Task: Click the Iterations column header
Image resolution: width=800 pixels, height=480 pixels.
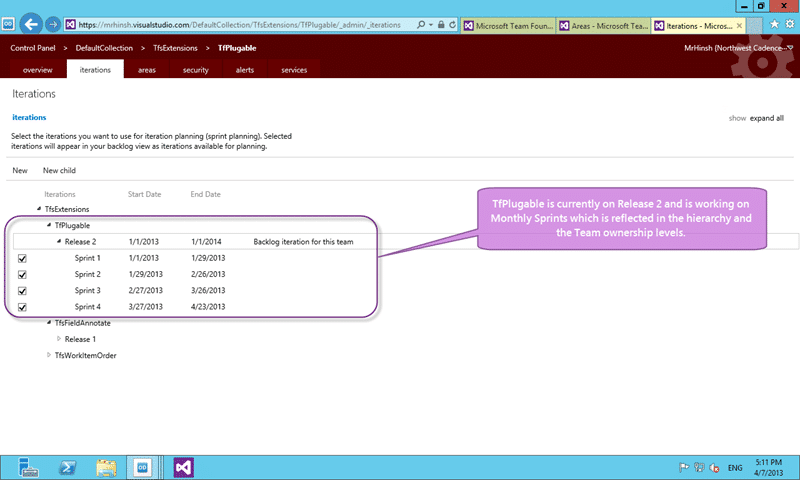Action: pos(60,194)
